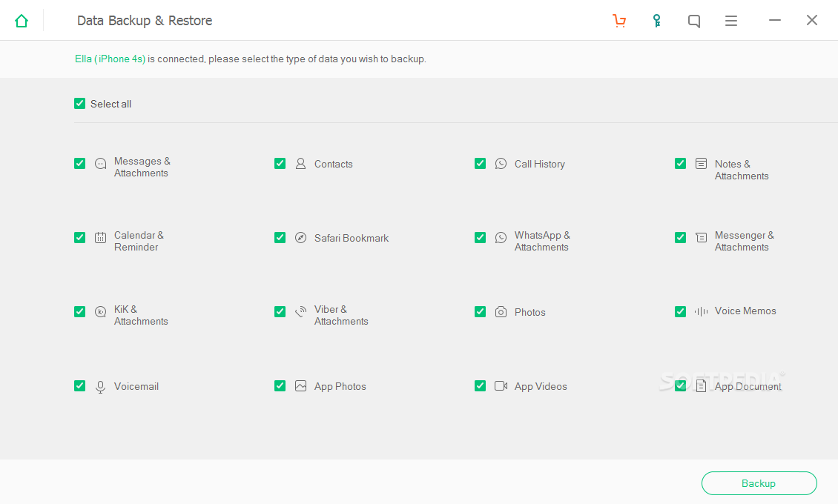Click the key registration icon

(657, 21)
